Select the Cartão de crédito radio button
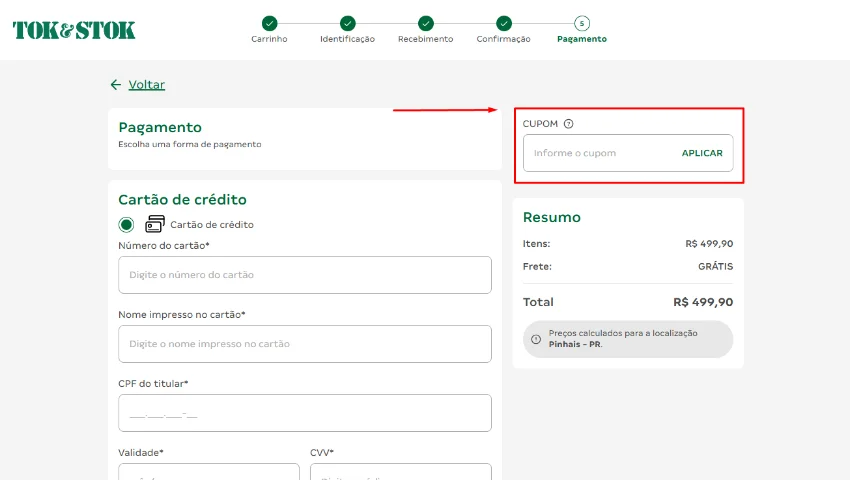The image size is (850, 480). tap(126, 225)
